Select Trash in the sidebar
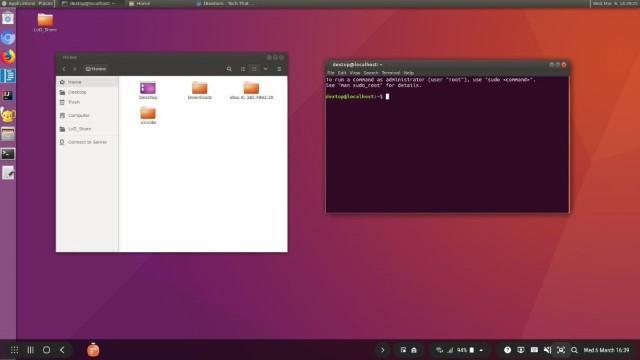 [x=74, y=102]
